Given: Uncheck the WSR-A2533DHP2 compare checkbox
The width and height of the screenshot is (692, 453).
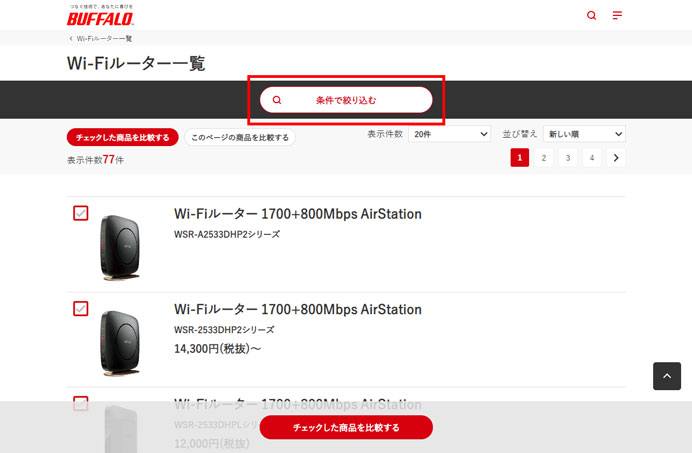Looking at the screenshot, I should pos(81,214).
